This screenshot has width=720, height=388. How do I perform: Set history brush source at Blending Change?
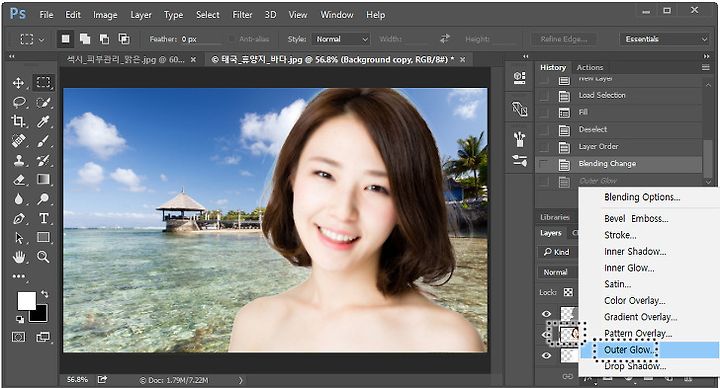(544, 164)
